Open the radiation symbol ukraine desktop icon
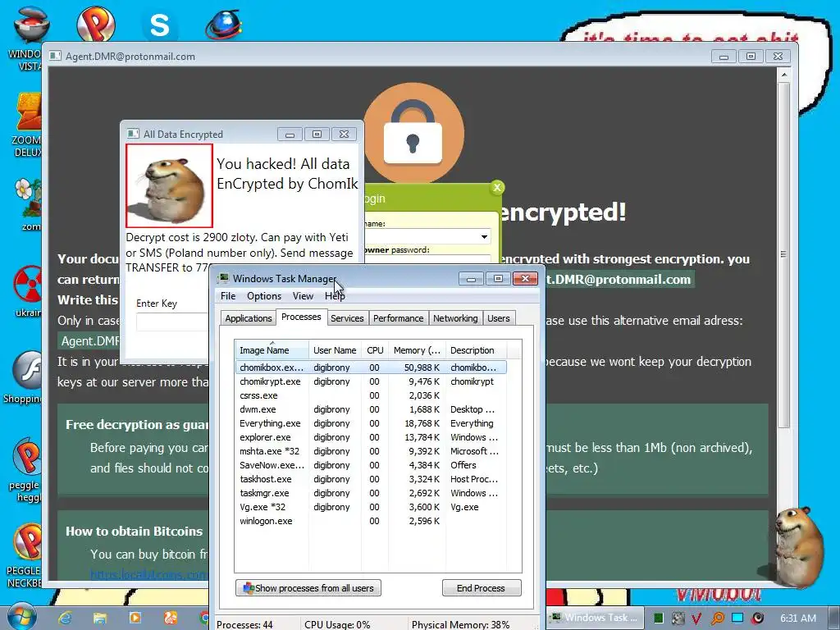This screenshot has height=630, width=840. click(x=28, y=291)
